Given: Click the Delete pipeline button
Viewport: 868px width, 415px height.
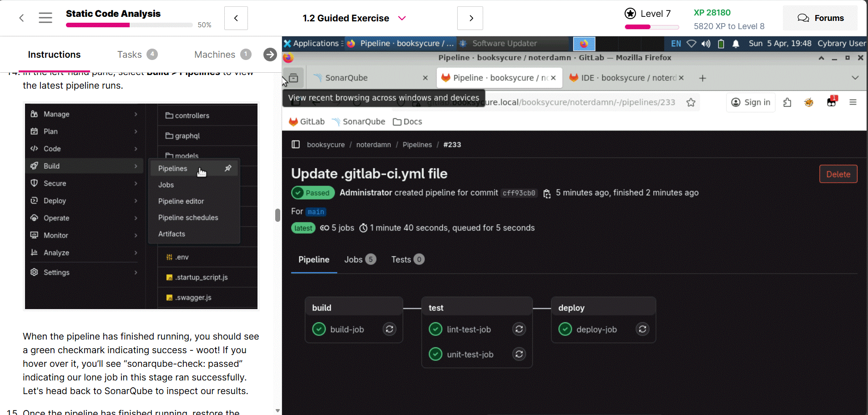Looking at the screenshot, I should click(838, 174).
